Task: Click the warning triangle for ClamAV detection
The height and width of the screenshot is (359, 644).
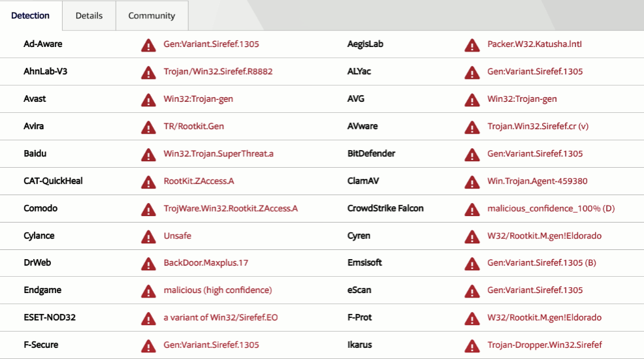Action: click(x=472, y=181)
